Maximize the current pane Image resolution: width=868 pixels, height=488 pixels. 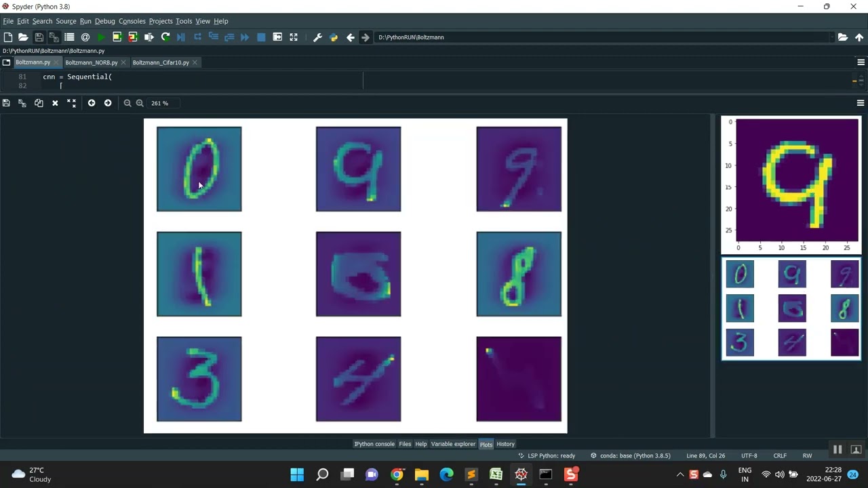pyautogui.click(x=294, y=37)
